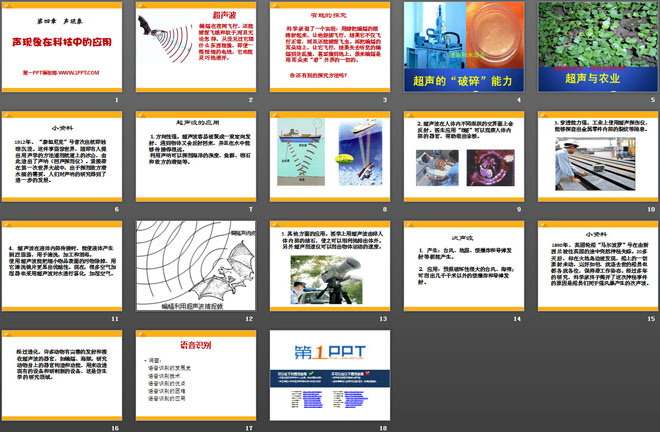Click the bat illustration on slide 2
Screen dimensions: 660x432
(165, 39)
